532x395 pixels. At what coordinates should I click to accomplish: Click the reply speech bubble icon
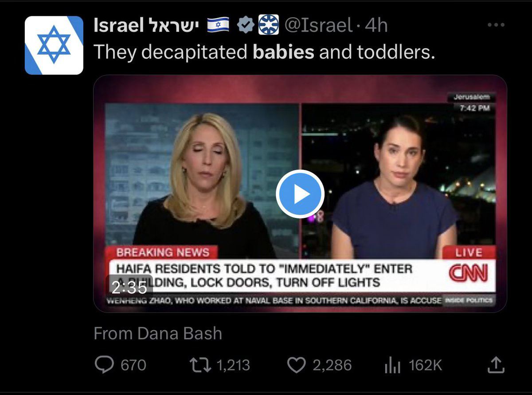(104, 365)
